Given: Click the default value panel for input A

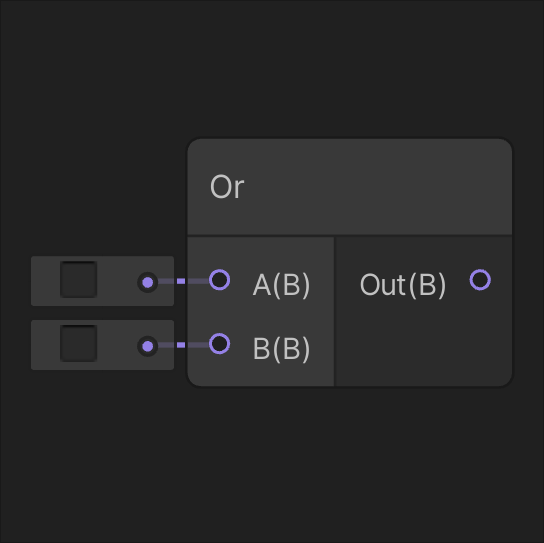Looking at the screenshot, I should point(102,281).
